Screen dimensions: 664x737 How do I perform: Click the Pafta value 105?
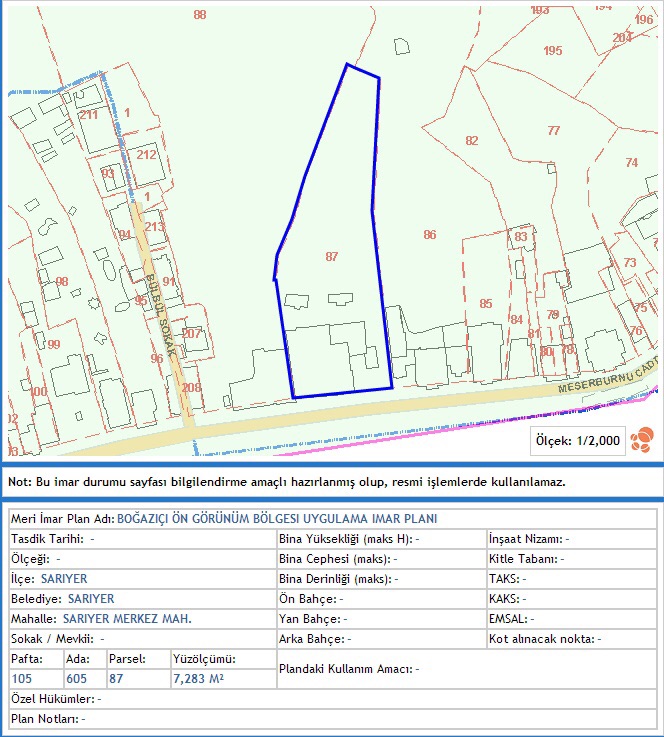pos(22,679)
